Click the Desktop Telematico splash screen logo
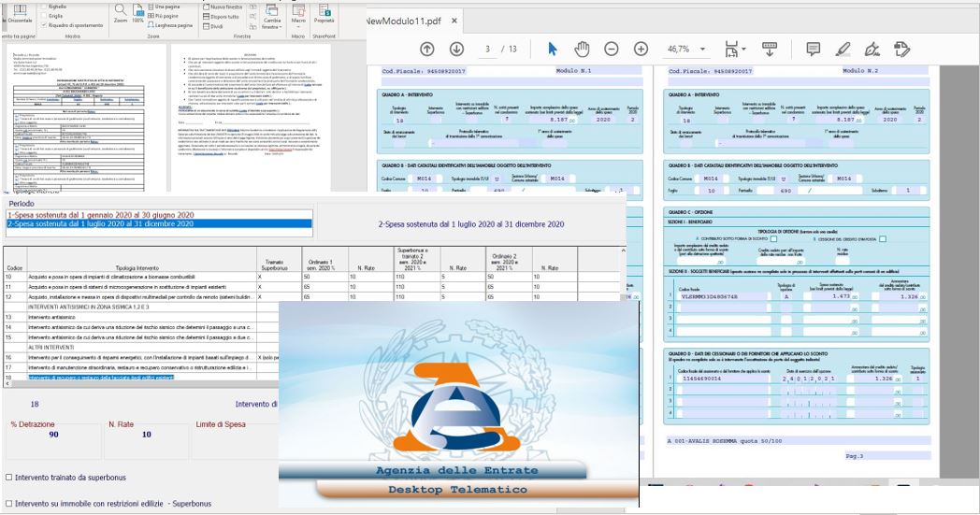The image size is (980, 515). click(x=457, y=407)
